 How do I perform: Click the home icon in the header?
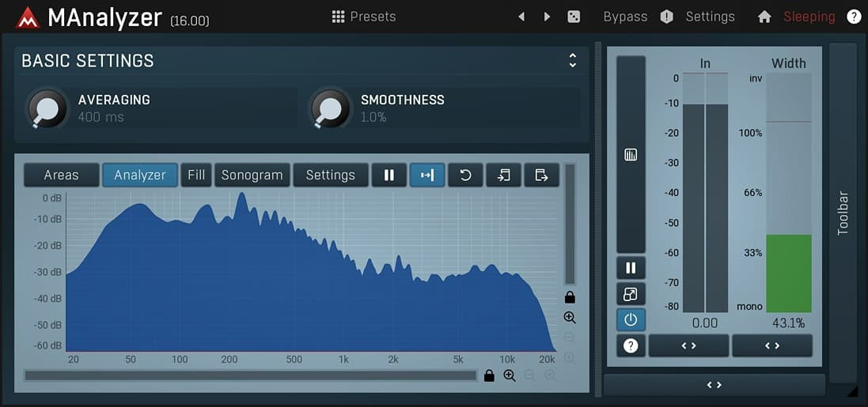764,17
